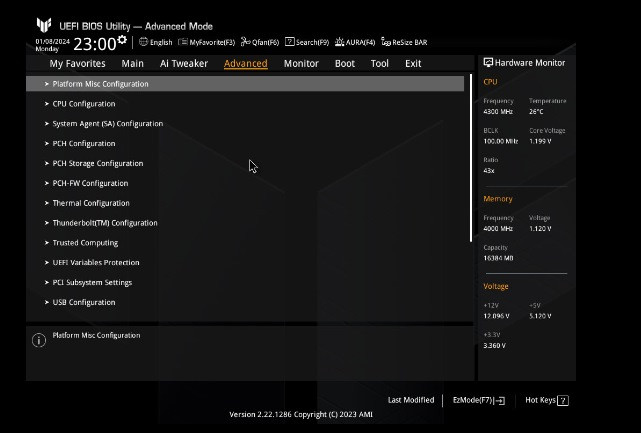This screenshot has height=433, width=641.
Task: Switch to Monitor tab
Action: (301, 63)
